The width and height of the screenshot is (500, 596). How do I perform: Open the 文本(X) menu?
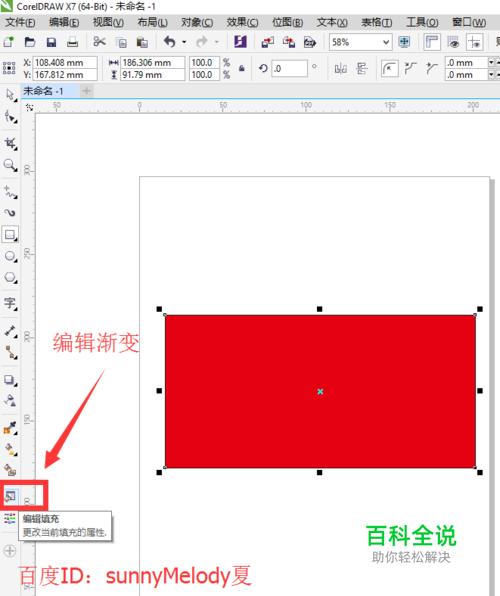click(332, 22)
